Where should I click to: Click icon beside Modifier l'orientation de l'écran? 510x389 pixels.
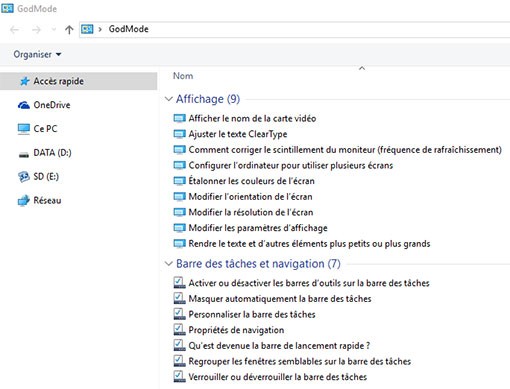pyautogui.click(x=180, y=197)
